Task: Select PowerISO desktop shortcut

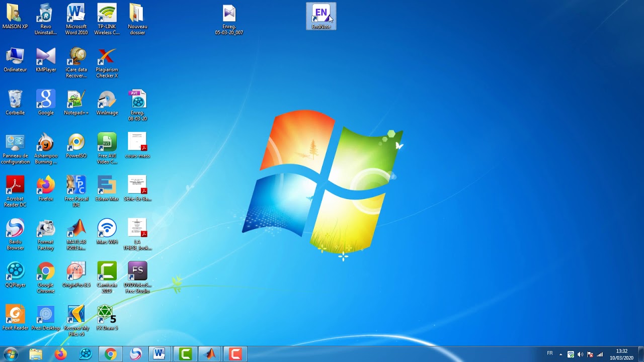Action: coord(76,146)
